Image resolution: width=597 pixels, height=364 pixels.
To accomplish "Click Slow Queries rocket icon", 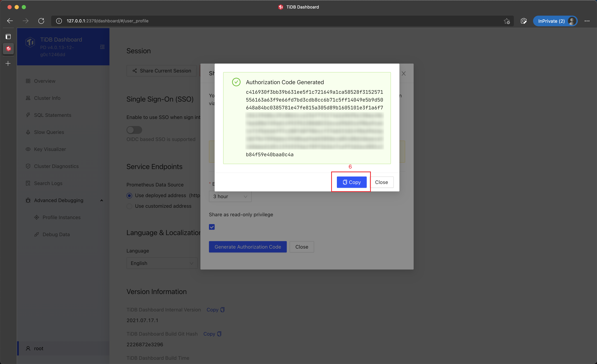I will coord(28,132).
